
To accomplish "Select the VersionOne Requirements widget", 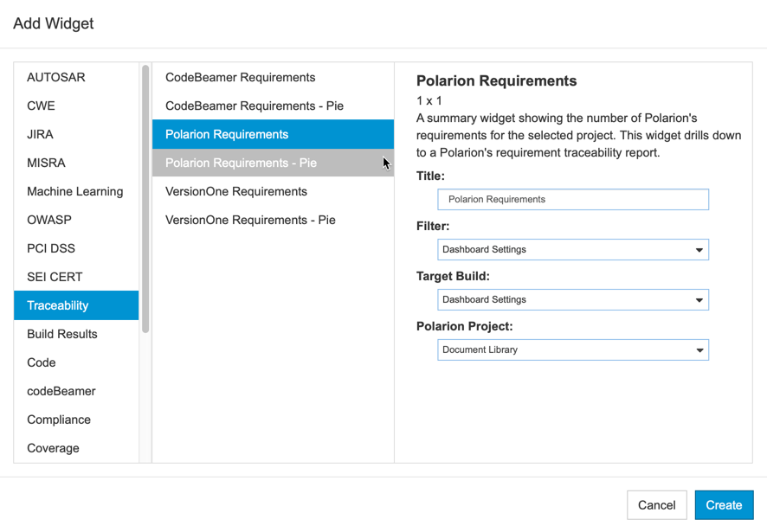I will tap(273, 191).
